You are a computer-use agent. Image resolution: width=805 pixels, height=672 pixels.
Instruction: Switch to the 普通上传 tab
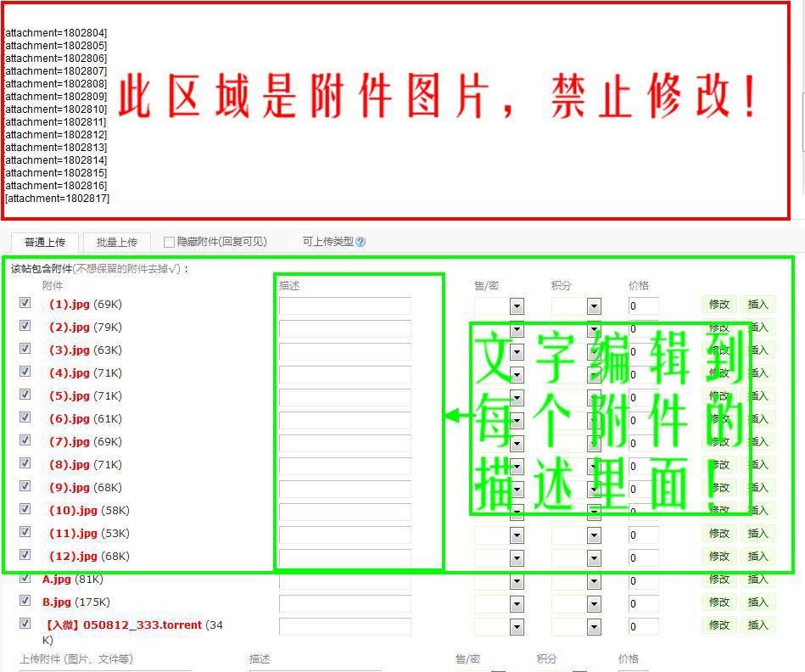(x=45, y=243)
